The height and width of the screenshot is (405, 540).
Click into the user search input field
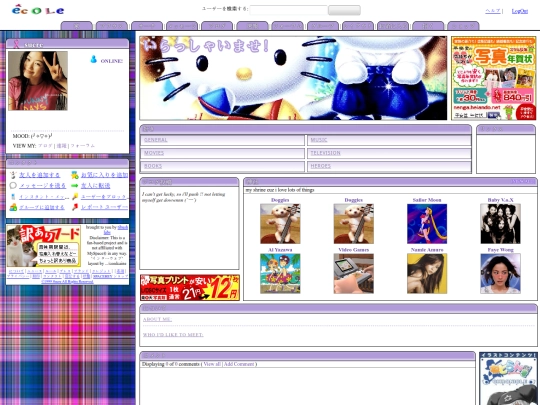pyautogui.click(x=288, y=10)
